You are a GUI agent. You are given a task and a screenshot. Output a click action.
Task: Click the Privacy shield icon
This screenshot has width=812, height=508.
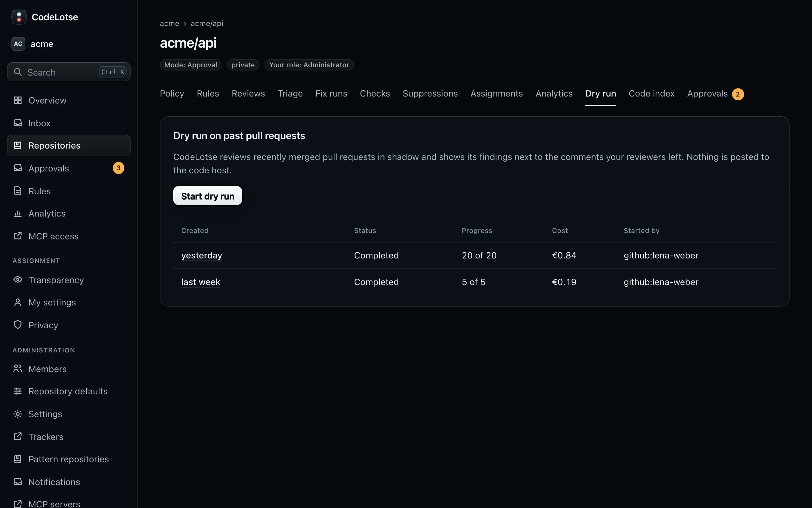click(x=18, y=324)
